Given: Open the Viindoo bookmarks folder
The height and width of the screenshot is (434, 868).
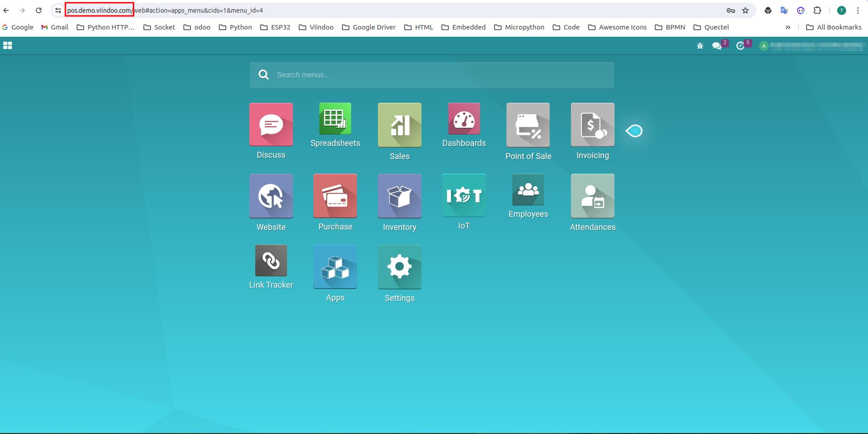Looking at the screenshot, I should [x=316, y=27].
